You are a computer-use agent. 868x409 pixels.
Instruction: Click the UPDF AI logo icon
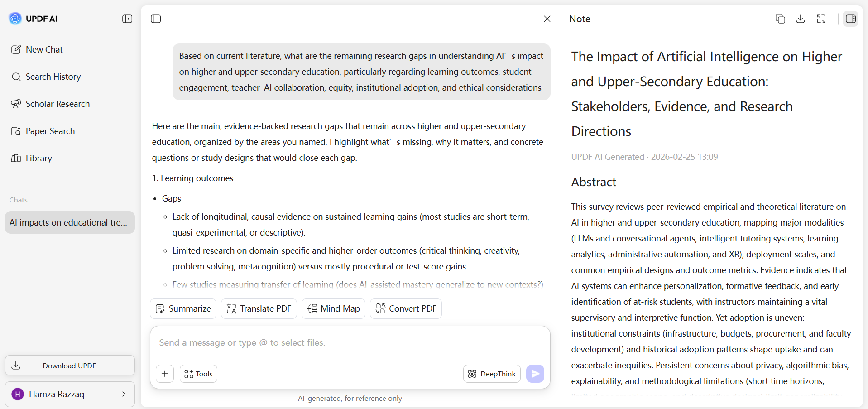click(x=15, y=19)
